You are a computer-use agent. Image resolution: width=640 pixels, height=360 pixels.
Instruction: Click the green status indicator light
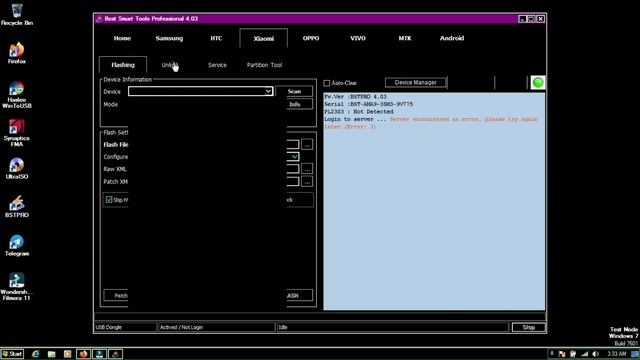[x=538, y=82]
